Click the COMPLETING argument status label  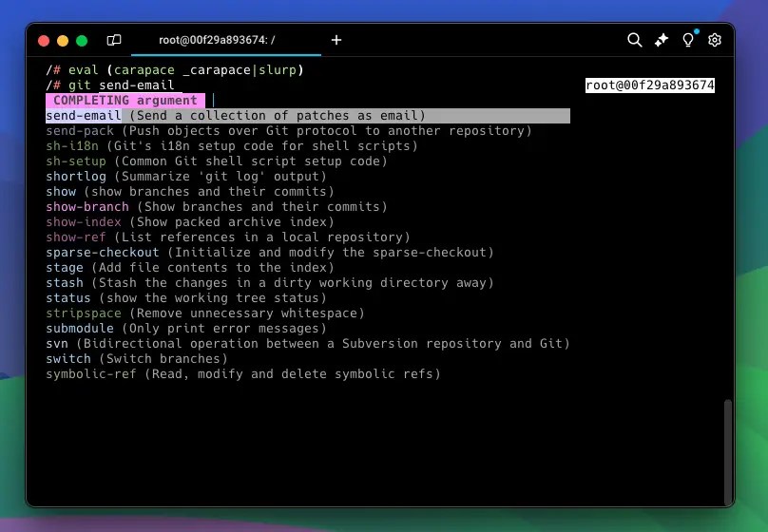tap(125, 101)
